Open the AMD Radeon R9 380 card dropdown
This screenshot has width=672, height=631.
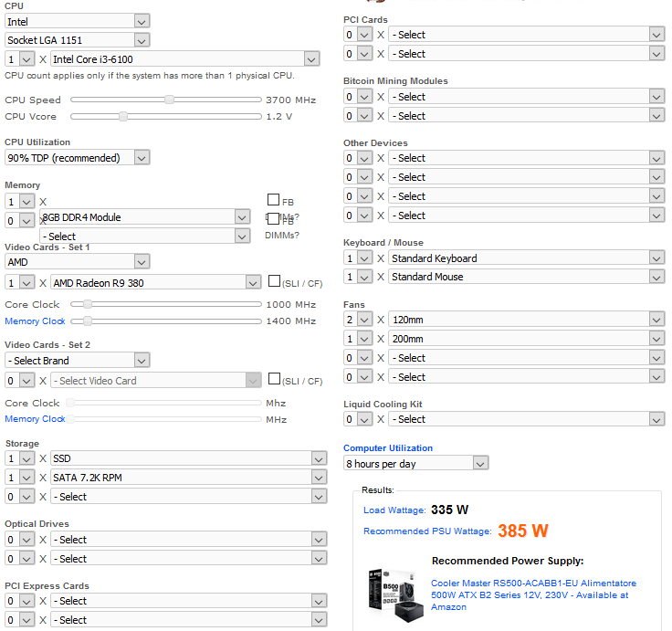click(157, 283)
